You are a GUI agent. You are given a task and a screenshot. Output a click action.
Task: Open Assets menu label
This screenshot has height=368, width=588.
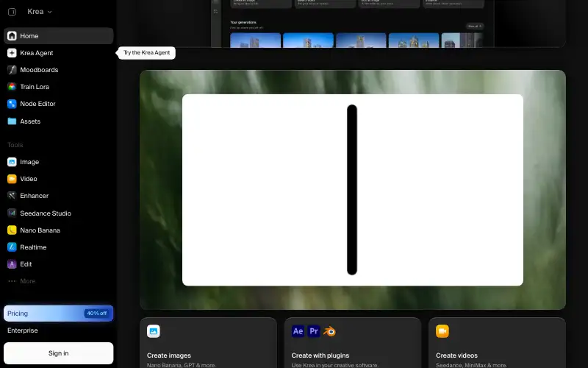(30, 121)
